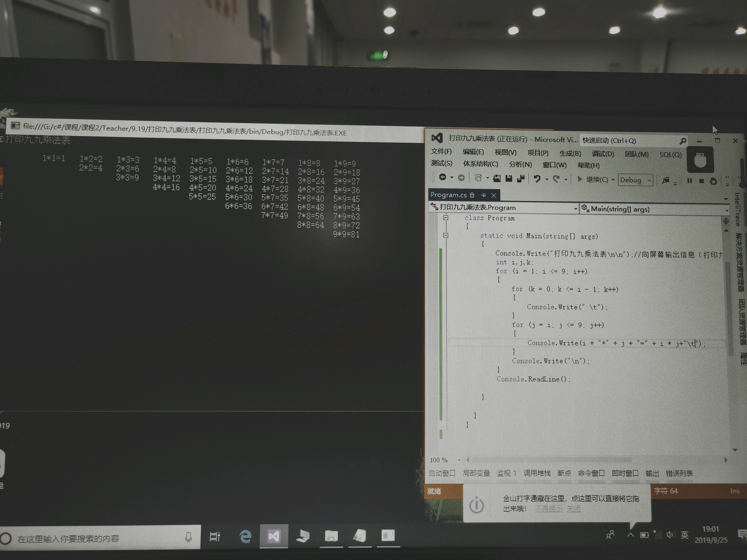Switch to the 监视 1 tab
747x560 pixels.
point(507,473)
